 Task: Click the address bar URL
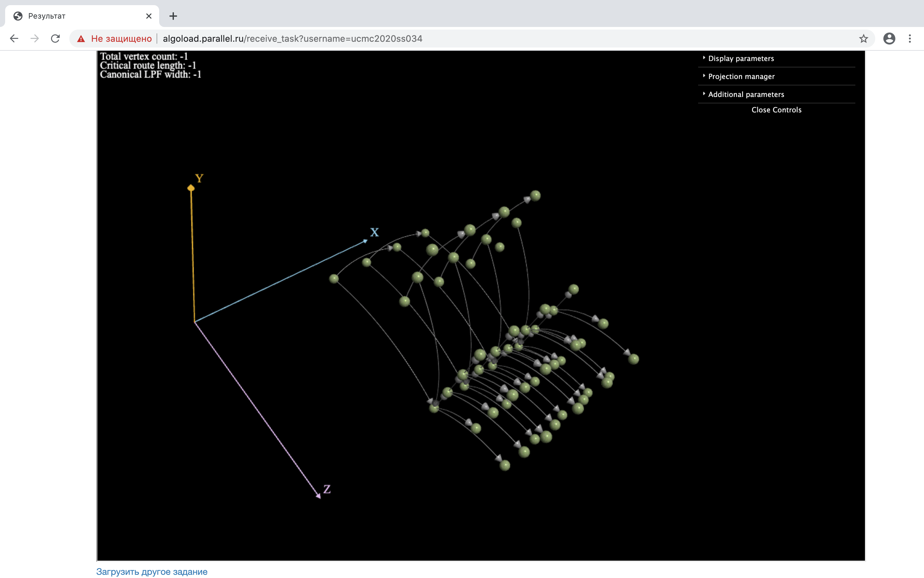click(x=293, y=39)
